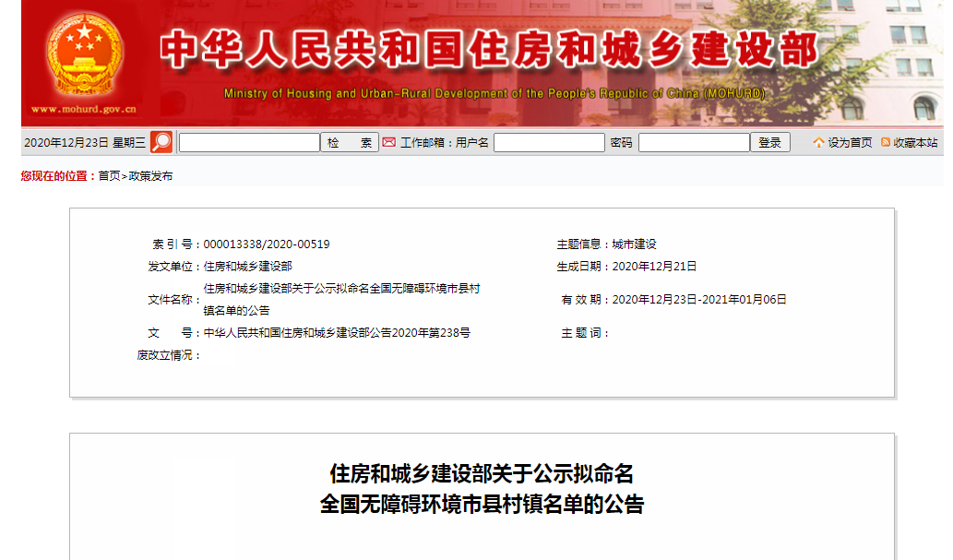Viewport: 953px width, 560px height.
Task: Click the national emblem logo in banner
Action: click(x=85, y=53)
